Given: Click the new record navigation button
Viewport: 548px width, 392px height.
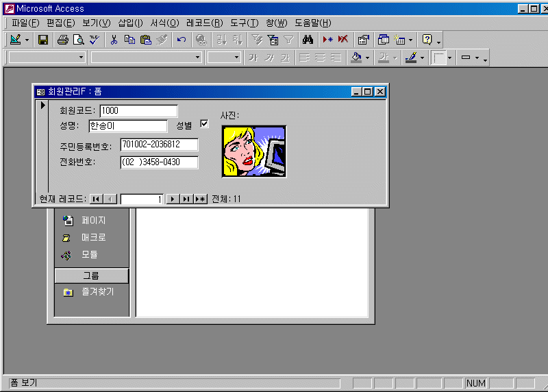Looking at the screenshot, I should click(201, 199).
